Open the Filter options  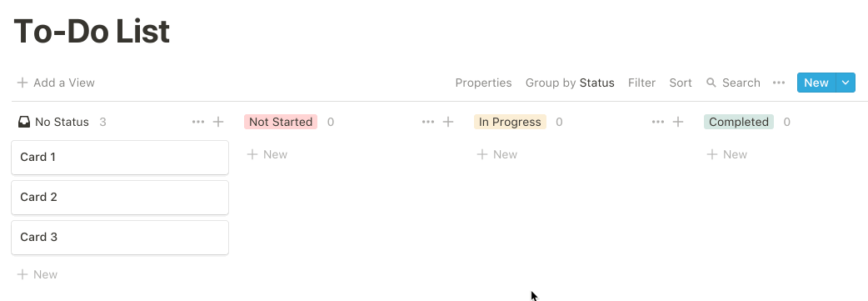pos(641,83)
